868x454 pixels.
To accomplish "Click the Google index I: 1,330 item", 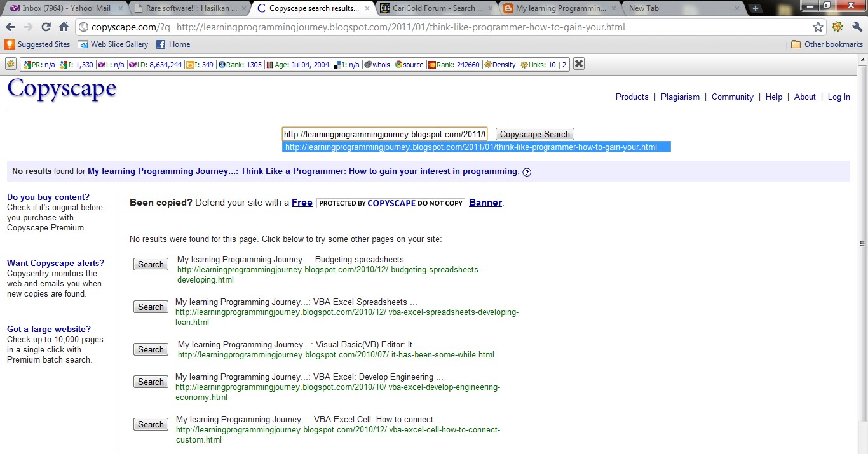I will (x=76, y=65).
